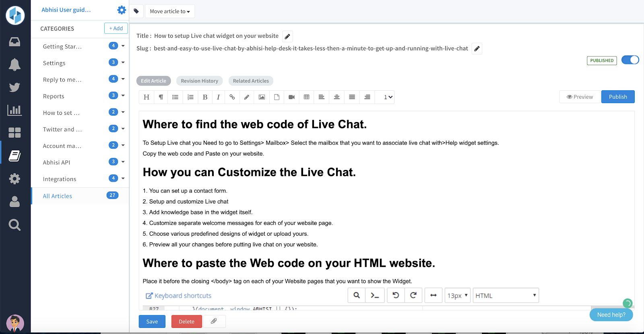Expand the Account ma... category

click(123, 145)
